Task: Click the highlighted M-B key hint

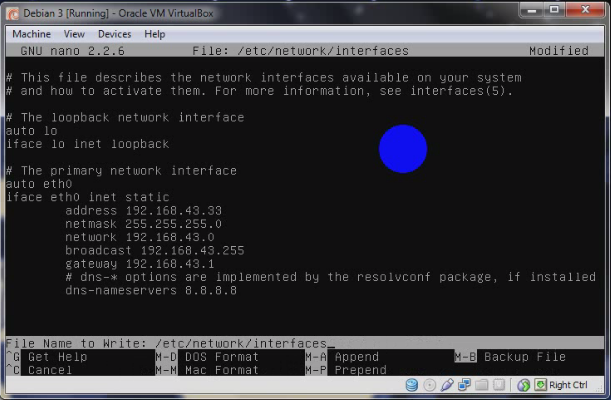Action: (465, 356)
